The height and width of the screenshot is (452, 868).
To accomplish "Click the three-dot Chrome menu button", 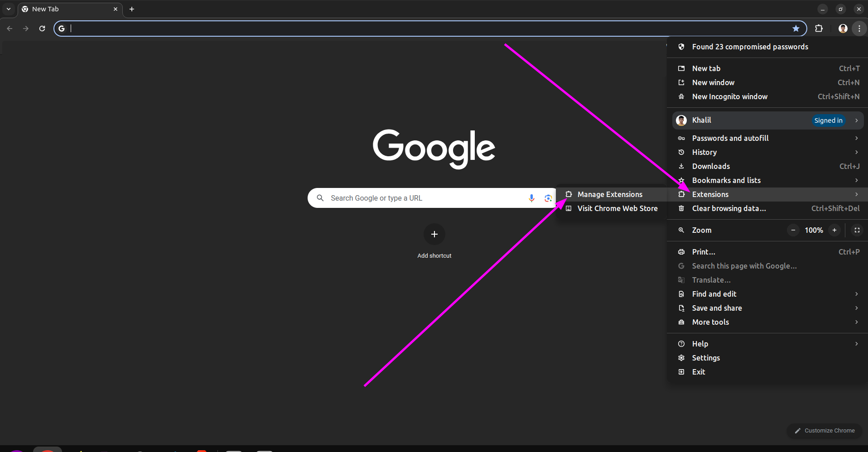I will tap(859, 29).
